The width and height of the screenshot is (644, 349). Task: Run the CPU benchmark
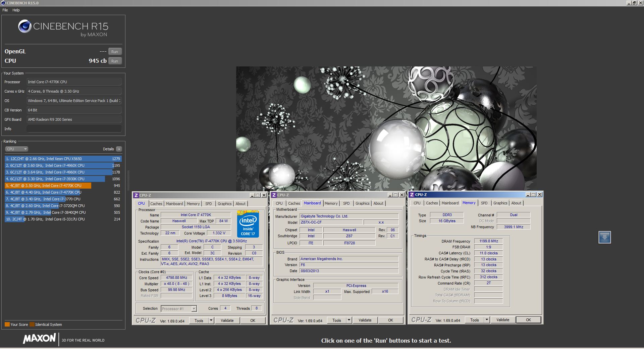pos(115,61)
